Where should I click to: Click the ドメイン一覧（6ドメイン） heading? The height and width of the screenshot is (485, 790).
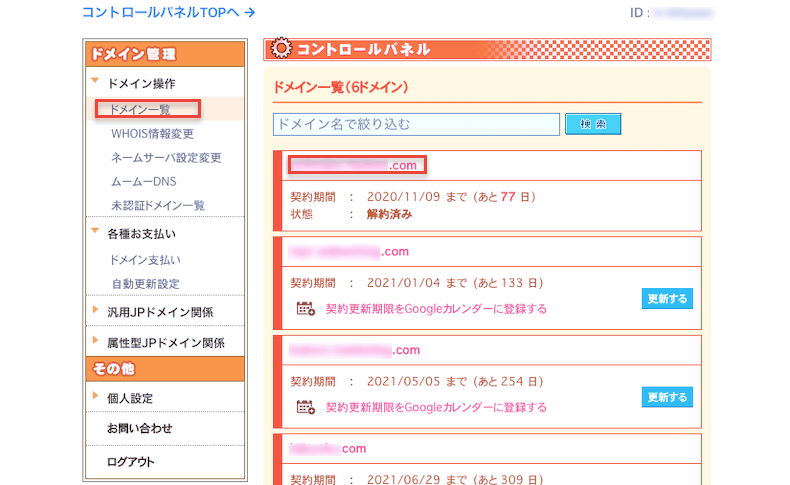point(341,87)
